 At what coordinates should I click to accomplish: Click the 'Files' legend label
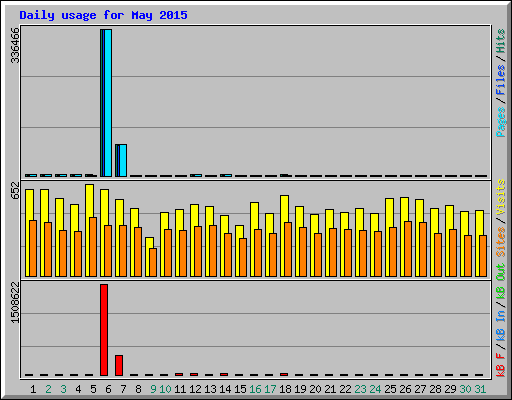pyautogui.click(x=500, y=80)
